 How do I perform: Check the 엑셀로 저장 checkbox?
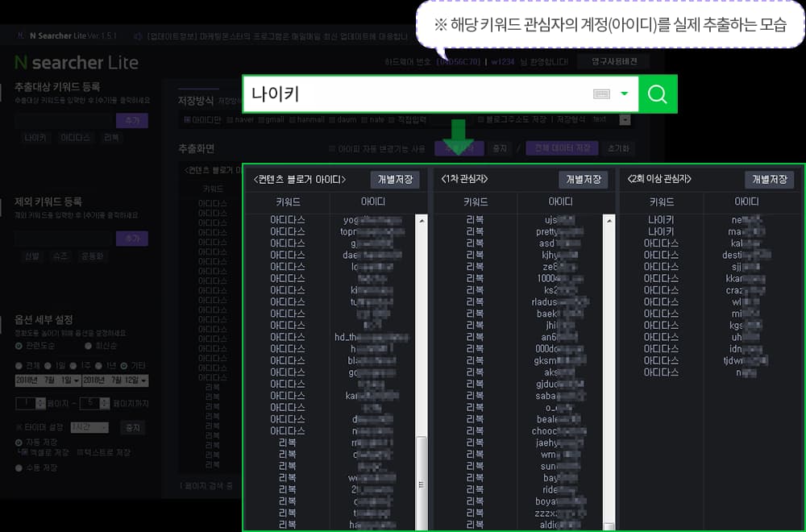click(x=25, y=452)
